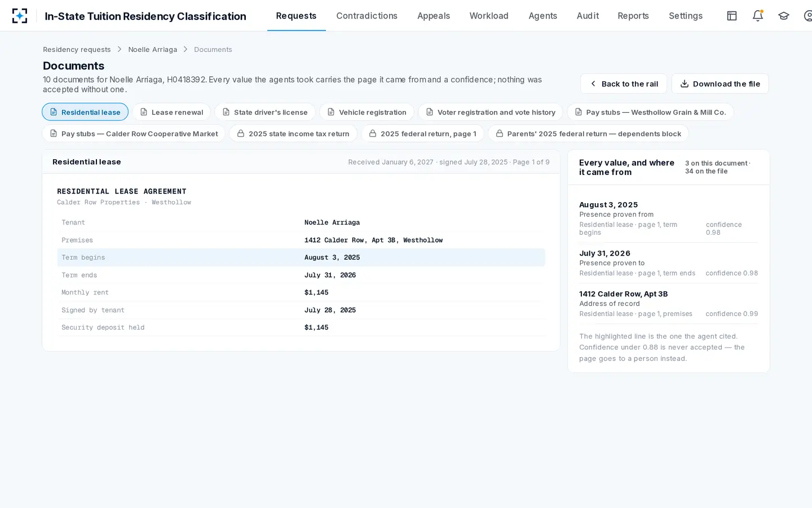Click the Security deposit held row
This screenshot has width=812, height=508.
(x=301, y=327)
